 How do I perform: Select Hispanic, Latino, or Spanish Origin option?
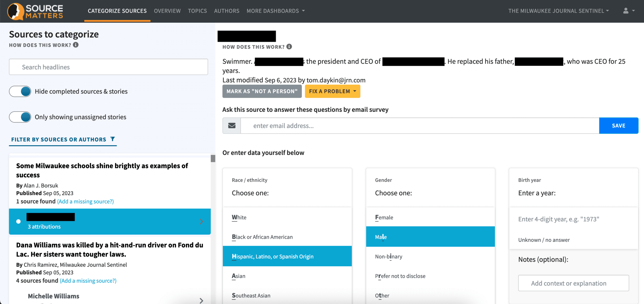pyautogui.click(x=287, y=256)
